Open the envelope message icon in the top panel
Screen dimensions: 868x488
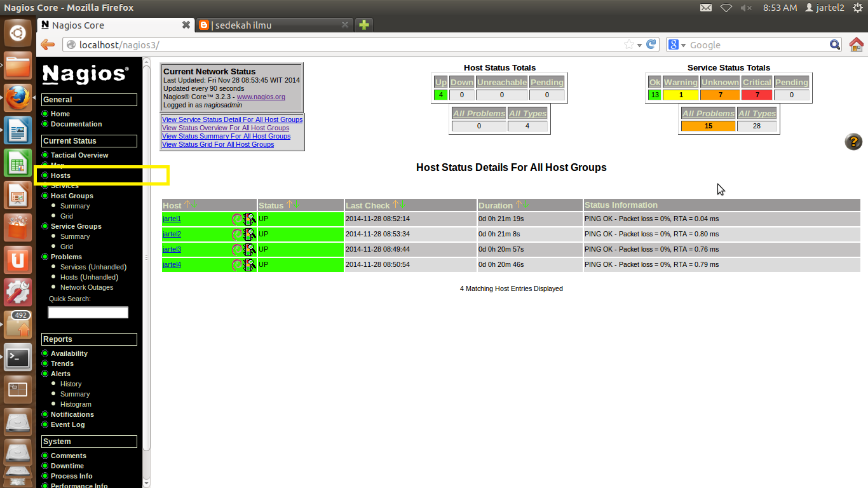(x=706, y=9)
